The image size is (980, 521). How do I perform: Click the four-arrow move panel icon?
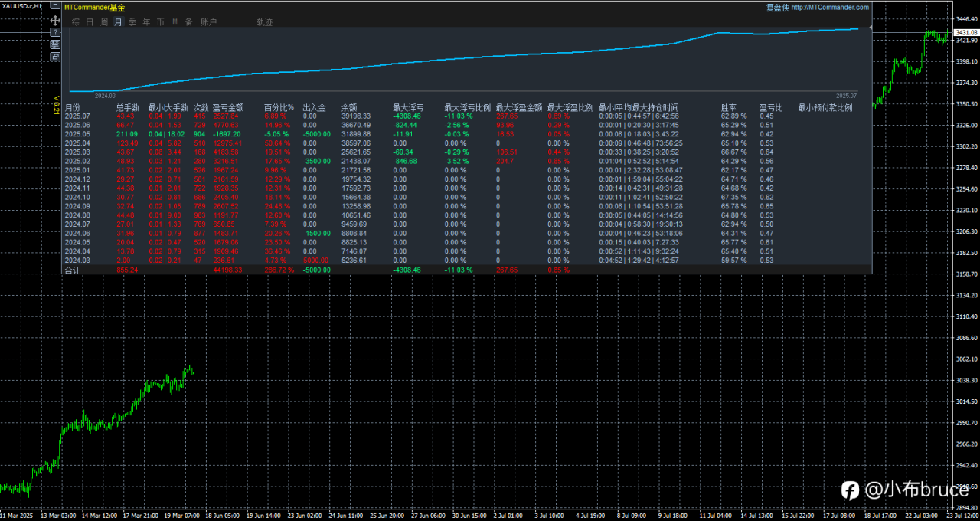tap(55, 20)
